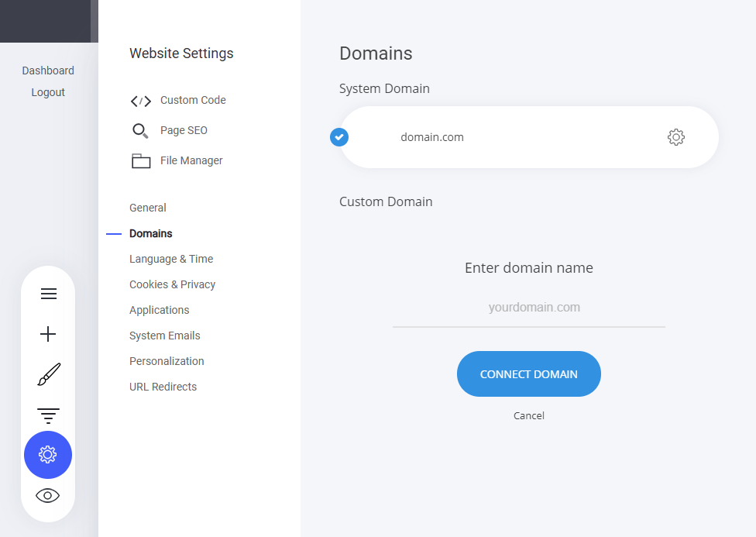The width and height of the screenshot is (756, 537).
Task: Toggle the eye preview icon
Action: [x=48, y=496]
